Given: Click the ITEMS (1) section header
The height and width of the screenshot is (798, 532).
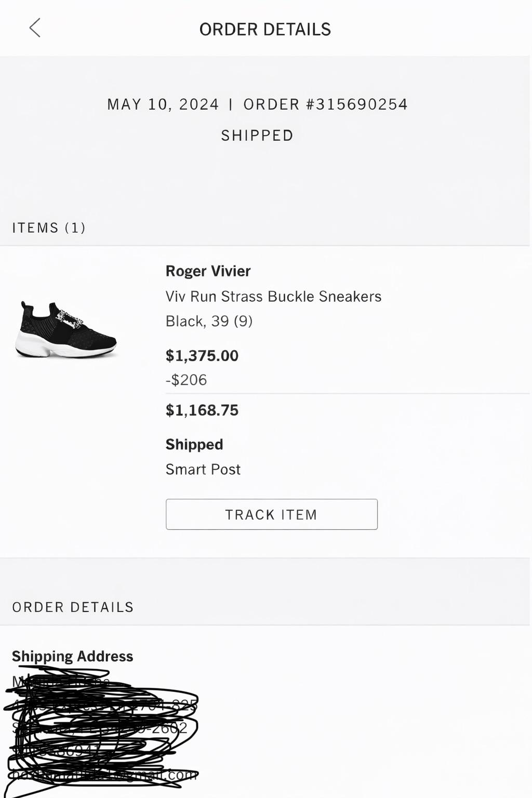Looking at the screenshot, I should 49,228.
